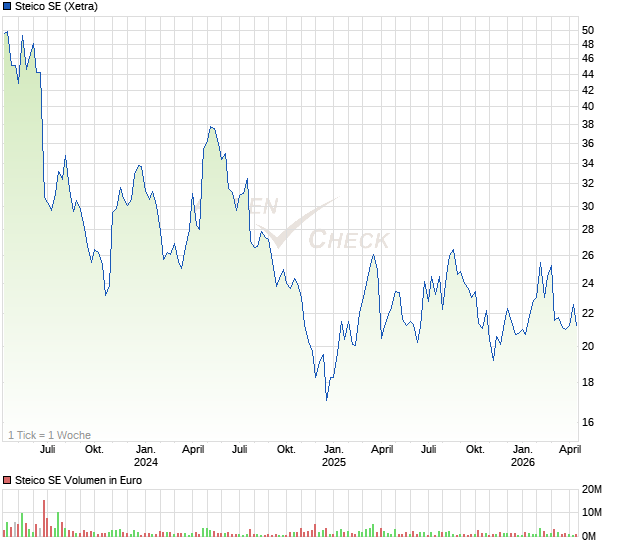Click the lowest point of price line
This screenshot has height=546, width=620.
tap(327, 399)
